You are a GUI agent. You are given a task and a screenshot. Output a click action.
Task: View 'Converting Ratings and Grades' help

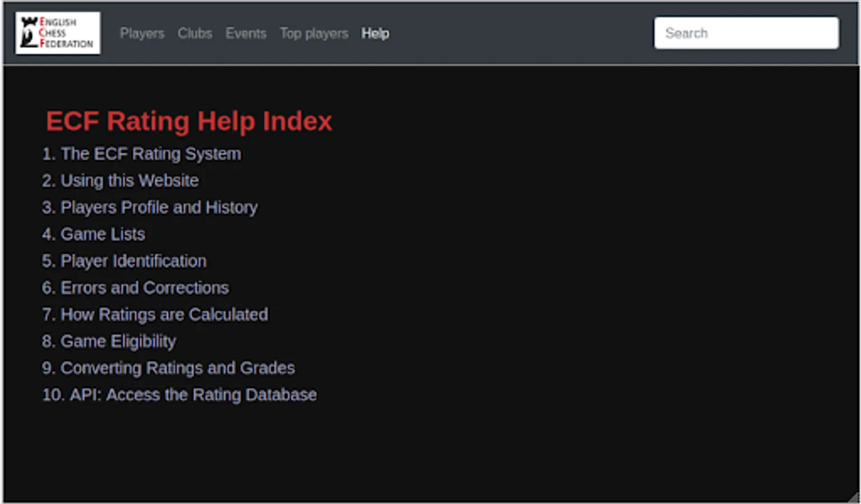[178, 368]
